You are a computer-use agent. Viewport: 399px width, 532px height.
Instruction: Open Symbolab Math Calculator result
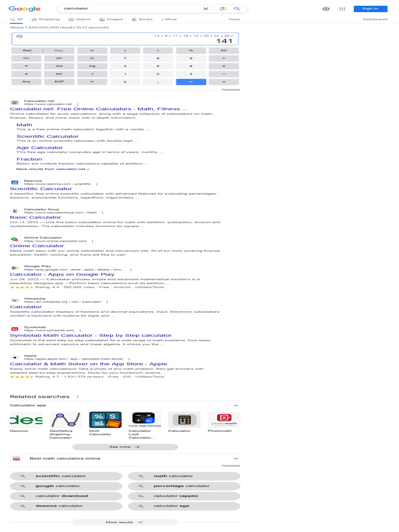pos(90,336)
